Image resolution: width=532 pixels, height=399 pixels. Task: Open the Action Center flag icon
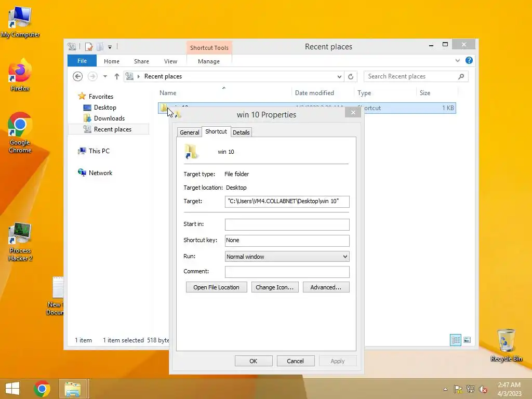pyautogui.click(x=458, y=389)
